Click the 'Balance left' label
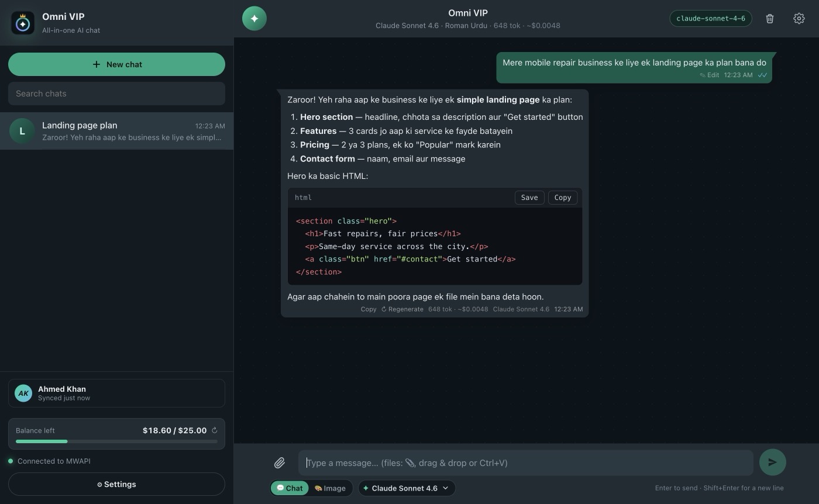Viewport: 819px width, 504px height. (x=35, y=430)
